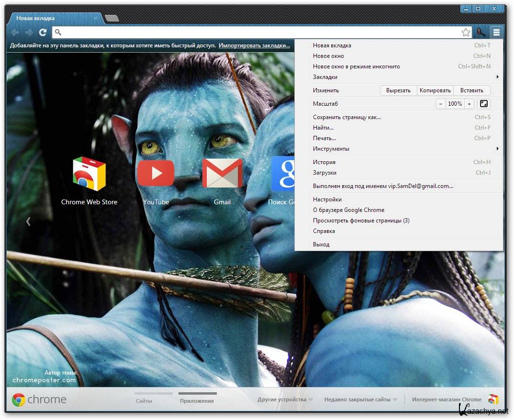The width and height of the screenshot is (514, 420).
Task: Go to previous apps page with left arrow
Action: (28, 221)
